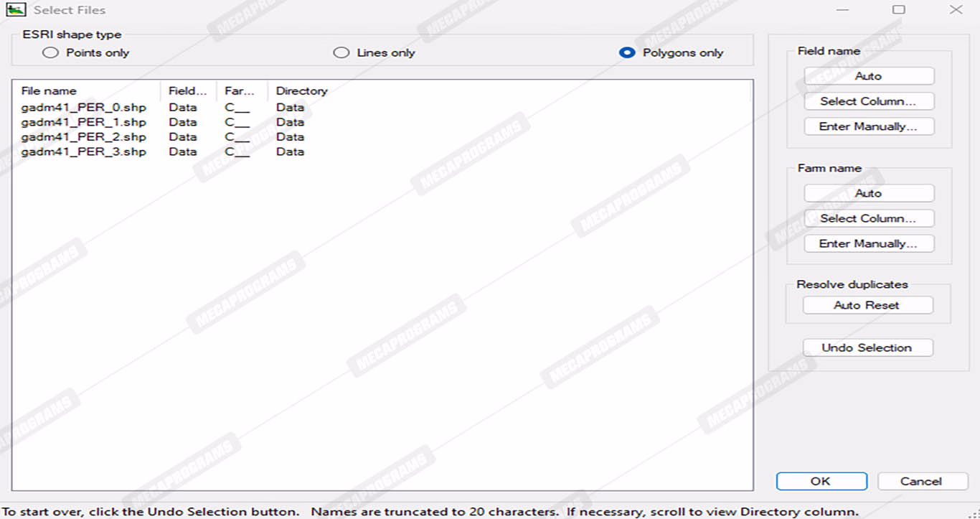Click the Farm cell of gadm41_PER_1.shp
The height and width of the screenshot is (519, 980).
coord(237,122)
